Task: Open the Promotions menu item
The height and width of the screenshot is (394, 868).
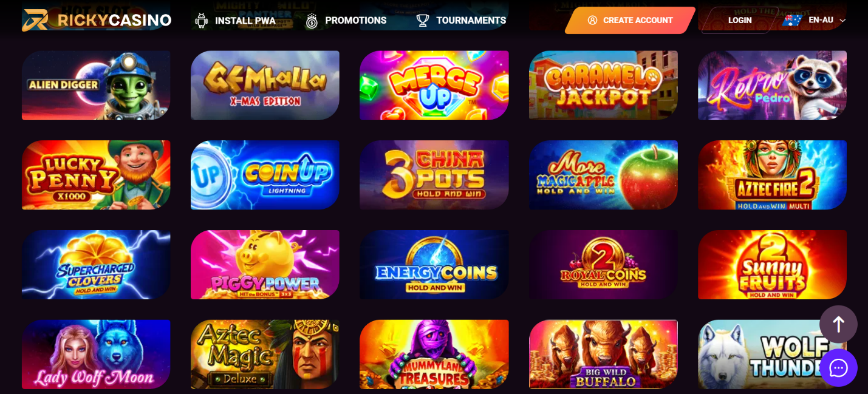Action: coord(356,21)
